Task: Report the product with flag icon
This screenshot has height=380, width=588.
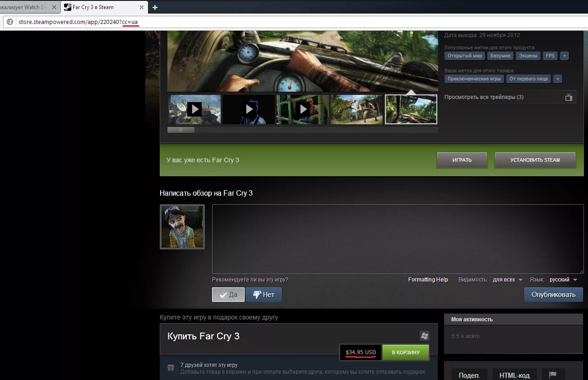Action: tap(553, 375)
